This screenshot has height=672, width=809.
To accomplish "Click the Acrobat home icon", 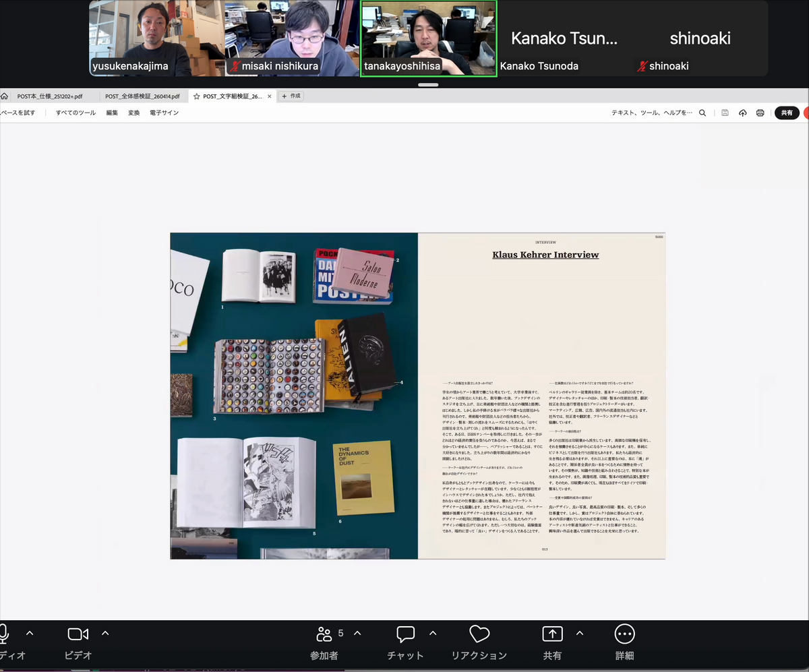I will click(4, 96).
